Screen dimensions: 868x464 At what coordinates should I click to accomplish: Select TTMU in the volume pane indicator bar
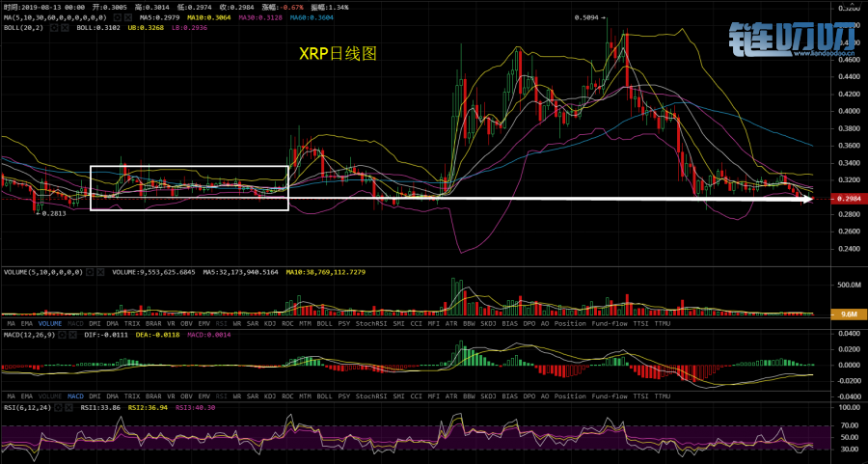pyautogui.click(x=662, y=323)
